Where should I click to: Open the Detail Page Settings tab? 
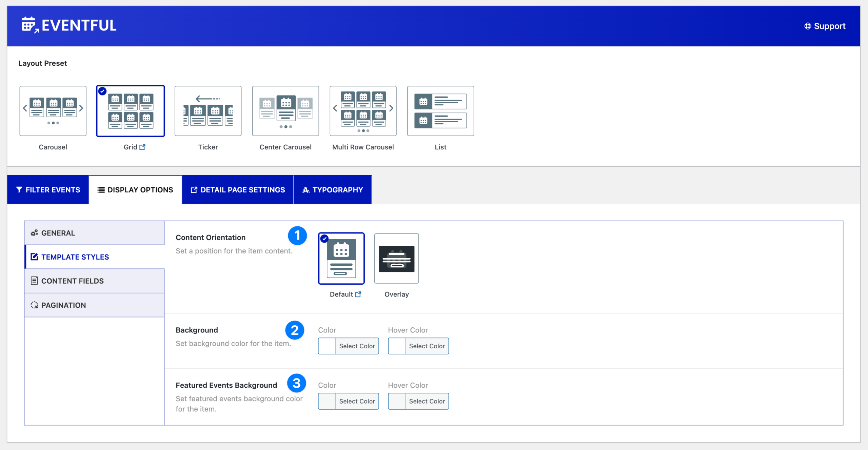[x=238, y=190]
